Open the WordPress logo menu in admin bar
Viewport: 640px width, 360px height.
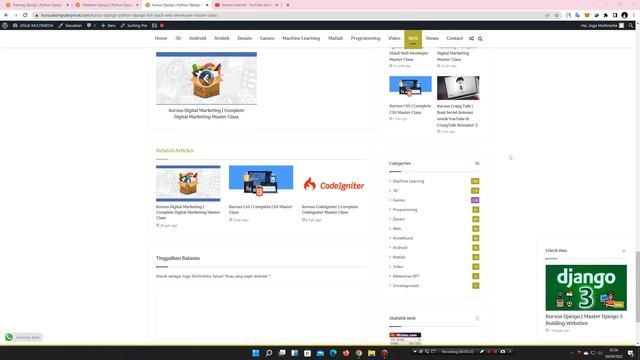pos(5,25)
